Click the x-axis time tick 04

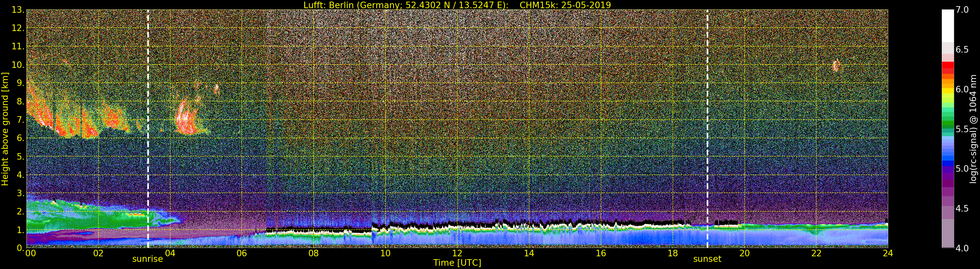click(x=170, y=253)
